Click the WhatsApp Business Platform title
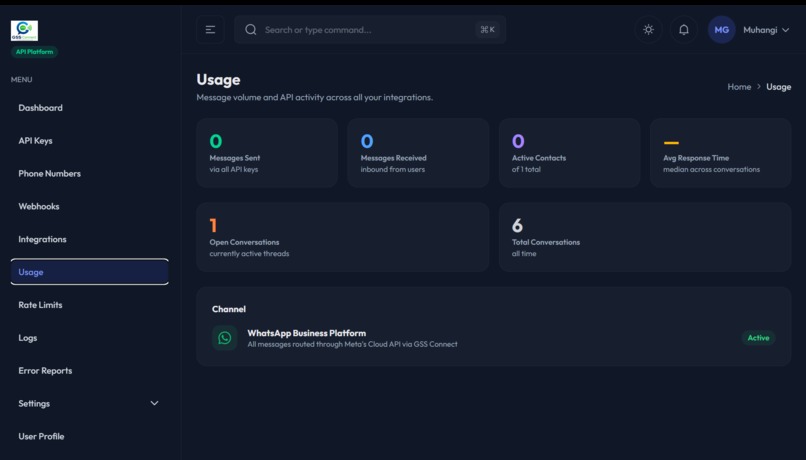 click(x=307, y=333)
